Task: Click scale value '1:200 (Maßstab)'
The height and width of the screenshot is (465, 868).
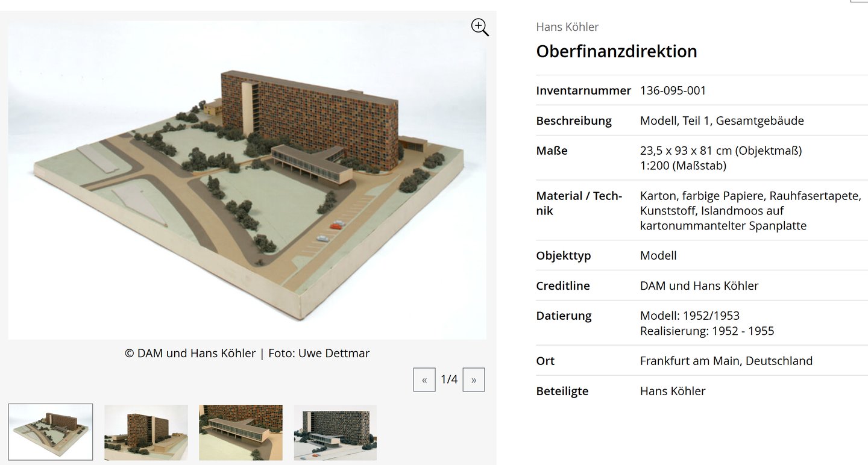Action: point(683,166)
